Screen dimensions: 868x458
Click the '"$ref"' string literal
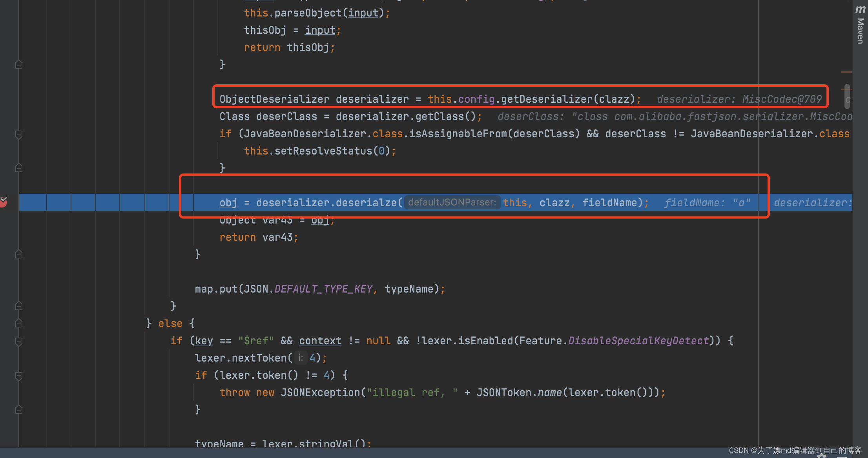(x=256, y=341)
